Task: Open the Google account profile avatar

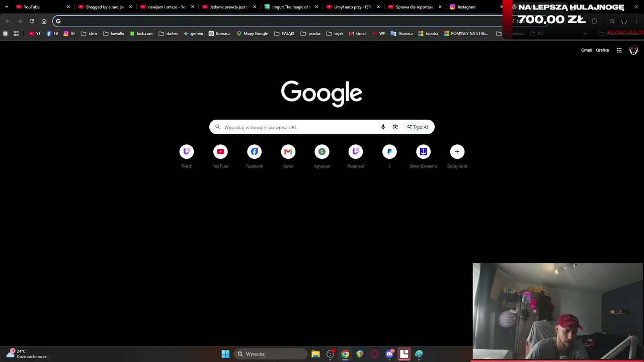Action: [633, 50]
